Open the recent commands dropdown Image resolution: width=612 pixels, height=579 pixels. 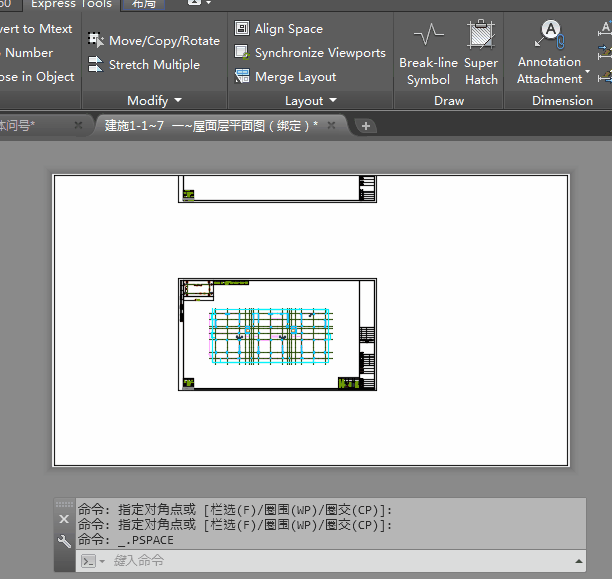[x=94, y=562]
